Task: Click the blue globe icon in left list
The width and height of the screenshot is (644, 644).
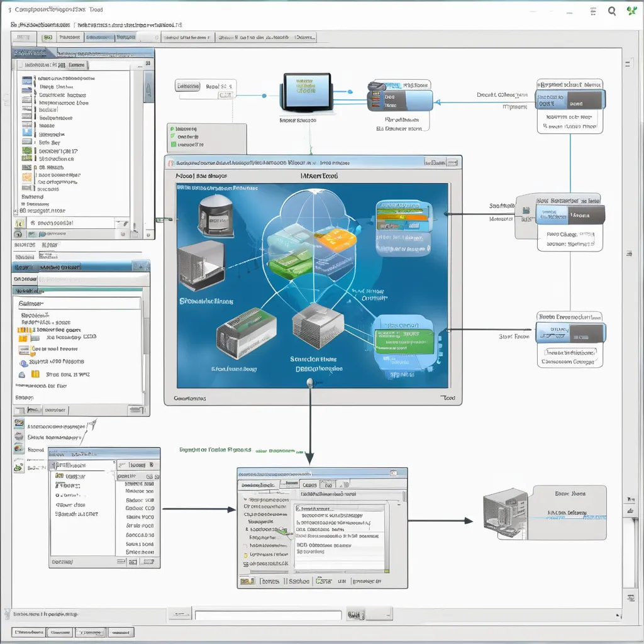Action: coord(24,363)
